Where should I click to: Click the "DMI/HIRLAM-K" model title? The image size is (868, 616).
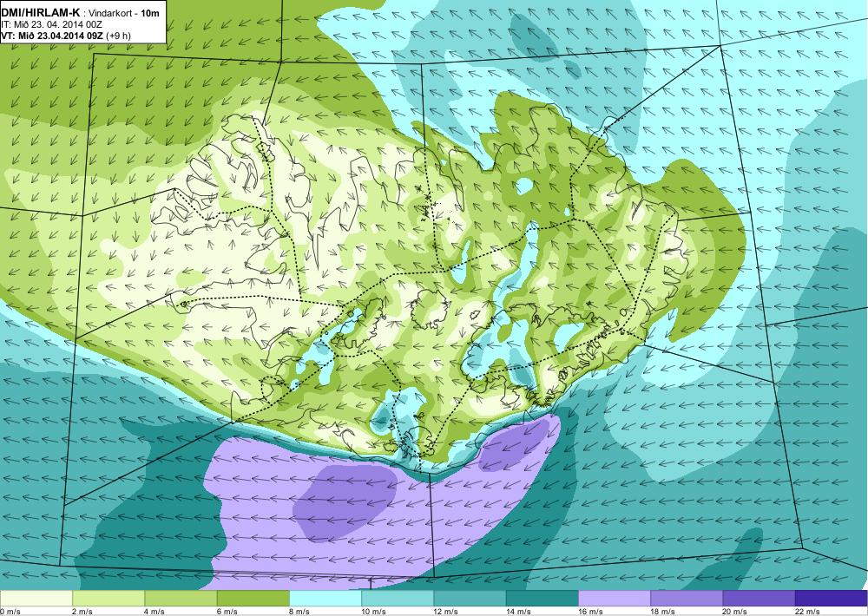(41, 13)
